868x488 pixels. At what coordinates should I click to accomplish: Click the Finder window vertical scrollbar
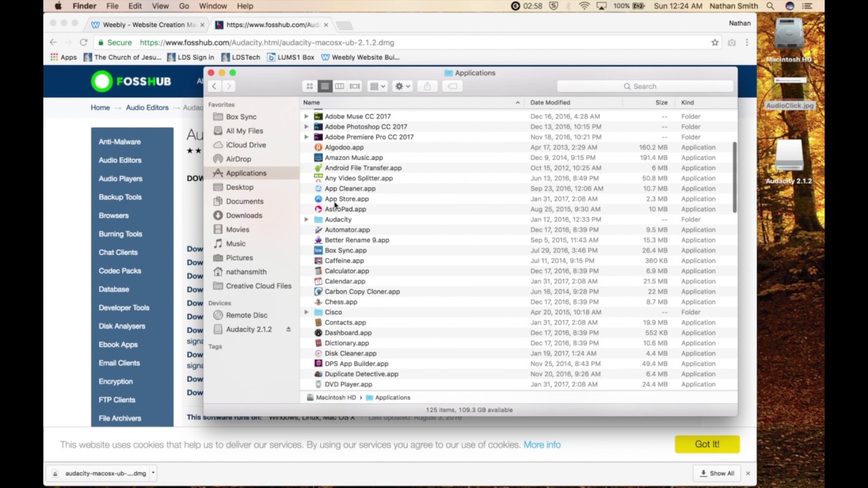[x=734, y=178]
